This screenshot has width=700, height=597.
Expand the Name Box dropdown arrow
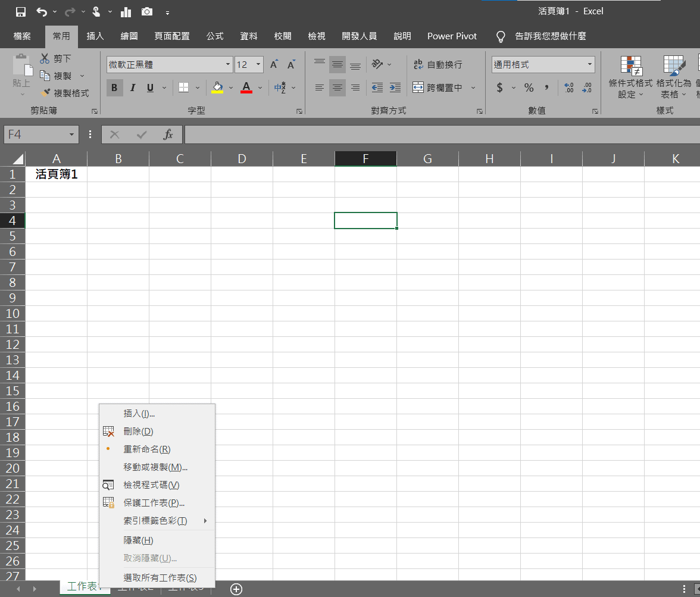tap(71, 135)
